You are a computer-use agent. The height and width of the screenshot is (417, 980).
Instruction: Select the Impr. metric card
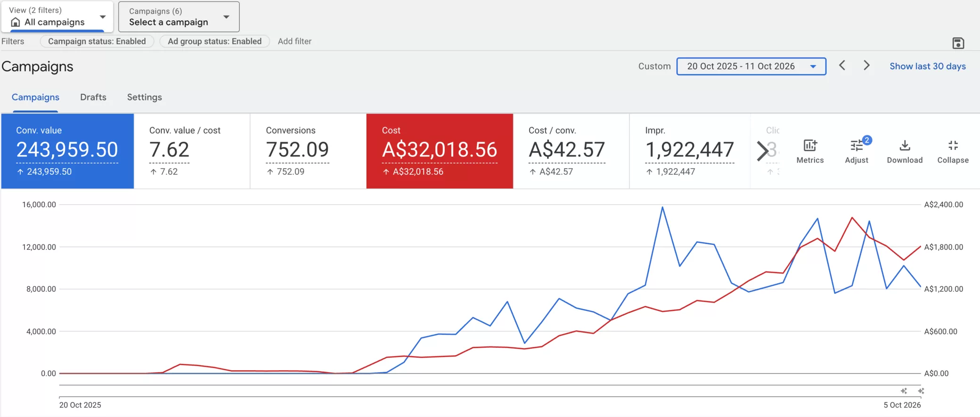point(690,151)
